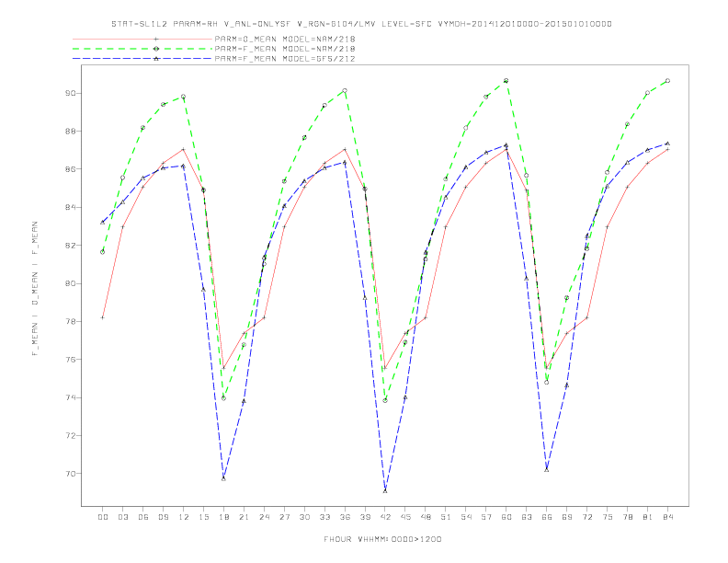This screenshot has height=563, width=728.
Task: Click x-axis forecast hour label 06
Action: coord(143,517)
